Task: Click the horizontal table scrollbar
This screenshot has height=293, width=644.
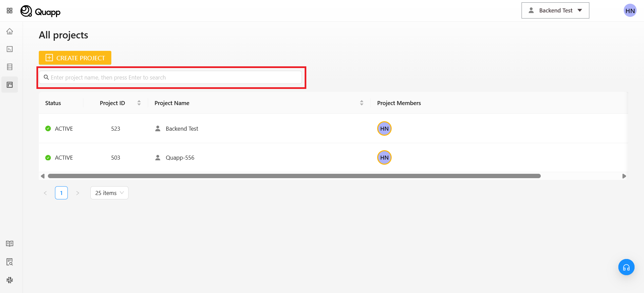Action: click(294, 176)
